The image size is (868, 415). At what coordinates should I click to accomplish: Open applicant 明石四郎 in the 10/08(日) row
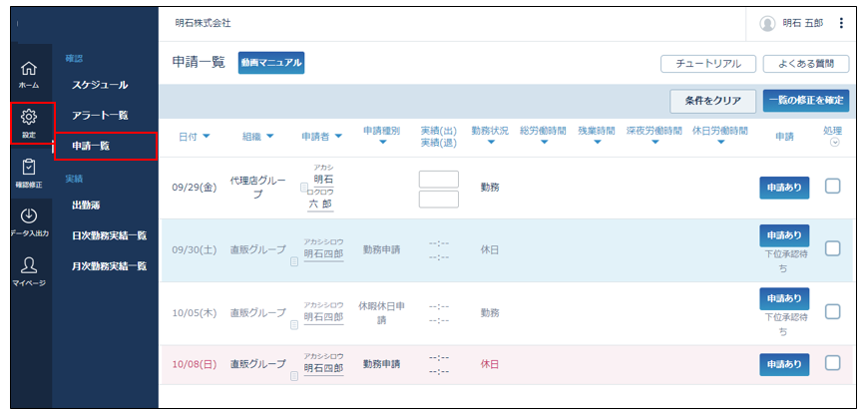click(x=323, y=367)
